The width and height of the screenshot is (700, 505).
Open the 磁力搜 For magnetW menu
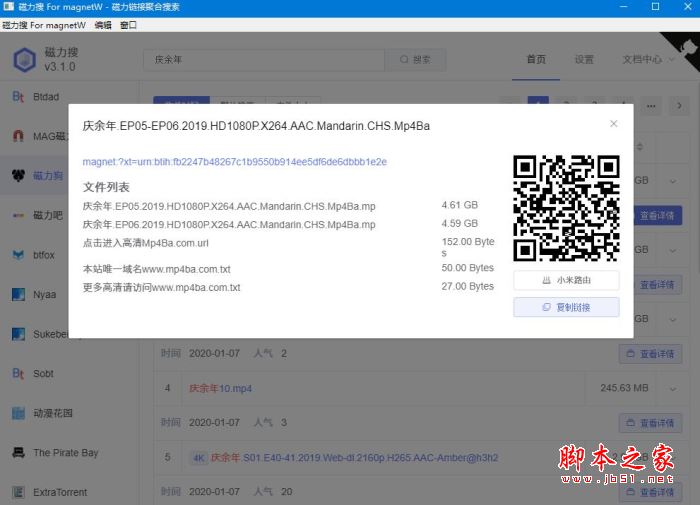(x=44, y=25)
